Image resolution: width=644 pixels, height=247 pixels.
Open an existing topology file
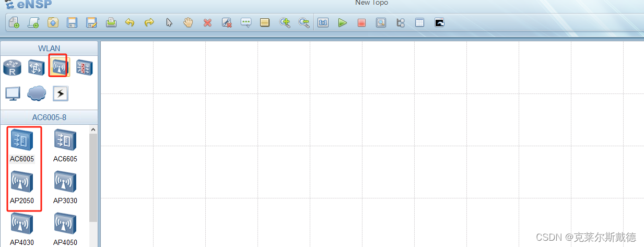(x=53, y=22)
